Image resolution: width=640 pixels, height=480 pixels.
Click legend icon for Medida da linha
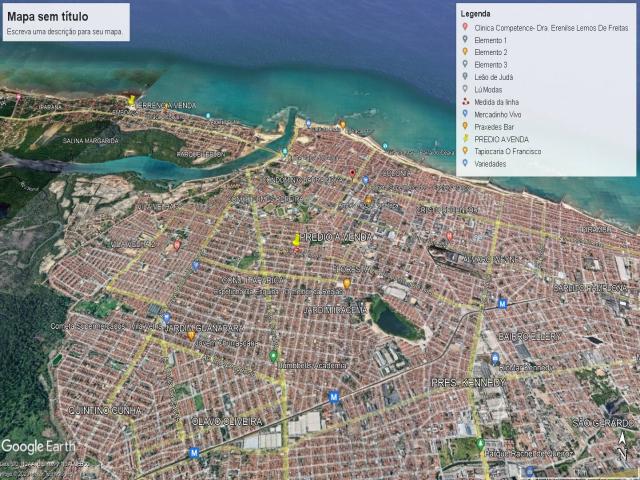[x=465, y=101]
